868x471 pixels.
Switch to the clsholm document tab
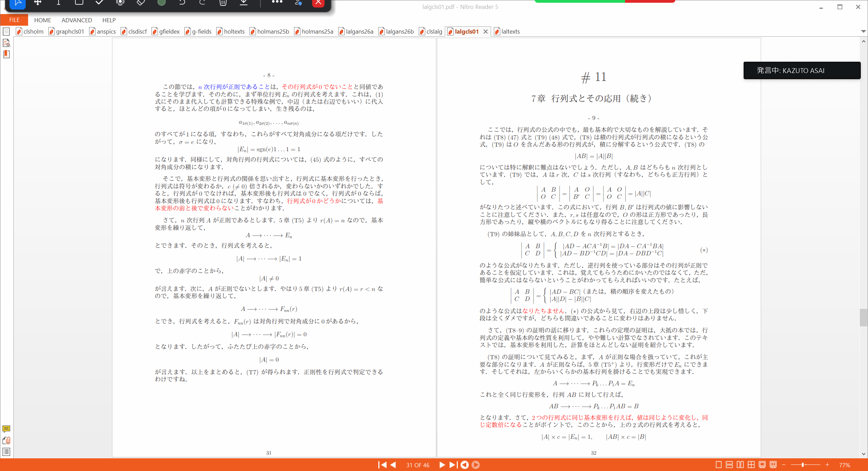pos(30,32)
